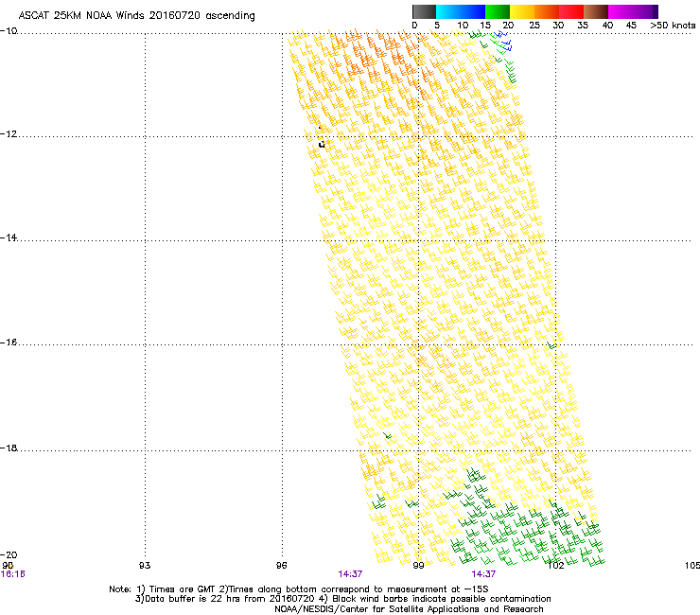
Task: Click the black contaminated wind barb in the swath
Action: 321,143
